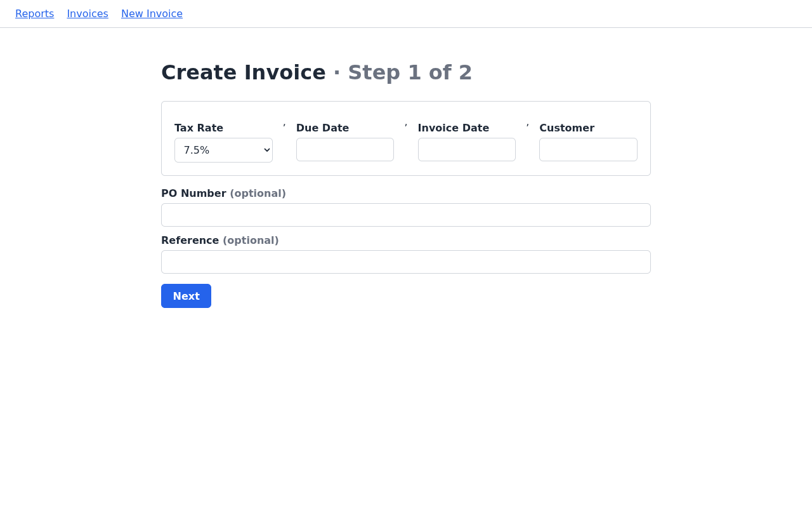Click the Tax Rate label
The width and height of the screenshot is (812, 508).
pyautogui.click(x=199, y=128)
